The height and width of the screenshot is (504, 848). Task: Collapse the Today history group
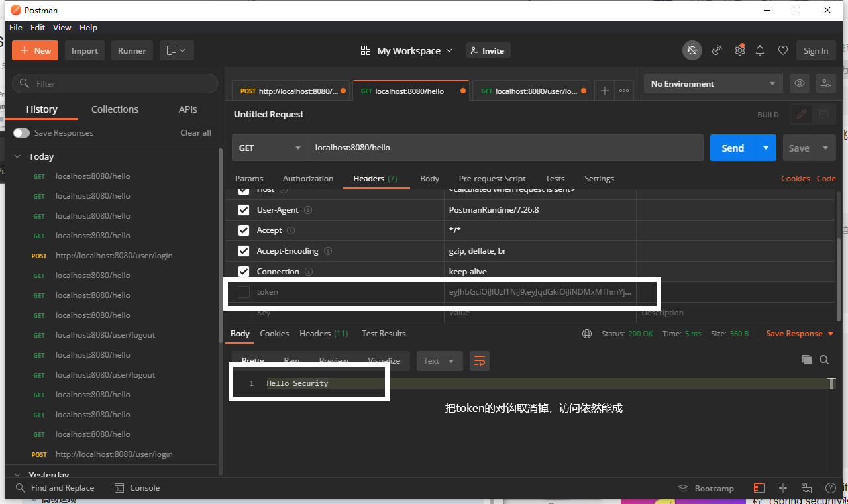point(18,157)
